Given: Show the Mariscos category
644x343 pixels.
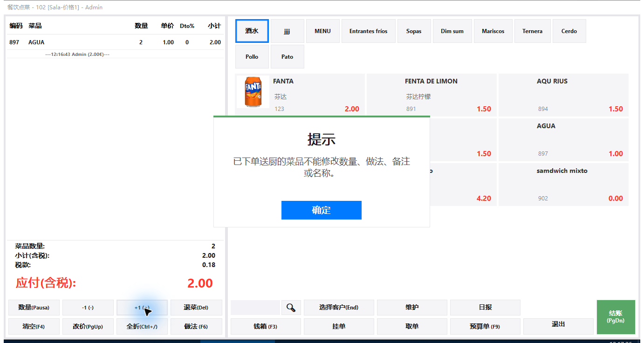Looking at the screenshot, I should tap(493, 31).
